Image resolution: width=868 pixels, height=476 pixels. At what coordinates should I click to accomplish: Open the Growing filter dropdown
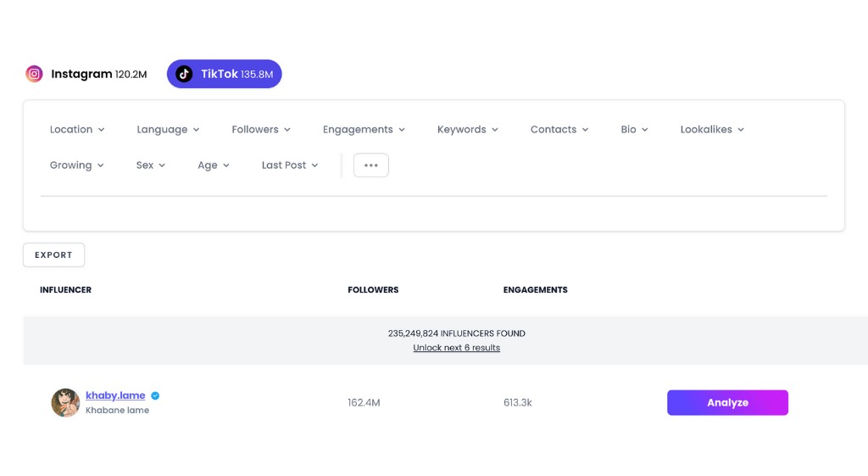pyautogui.click(x=76, y=165)
